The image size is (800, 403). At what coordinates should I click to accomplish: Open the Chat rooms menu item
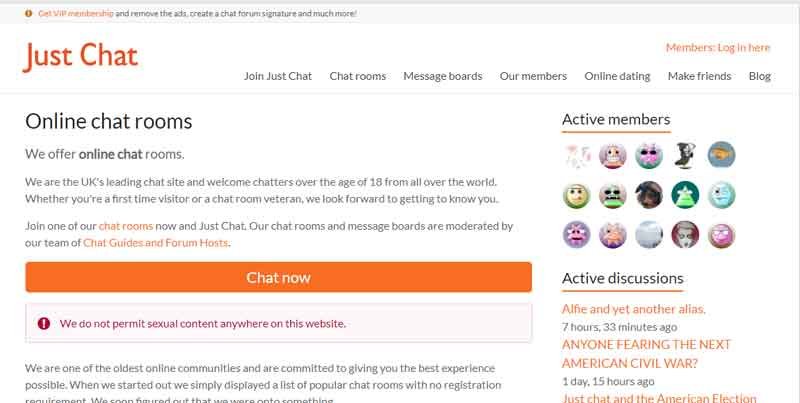coord(358,76)
